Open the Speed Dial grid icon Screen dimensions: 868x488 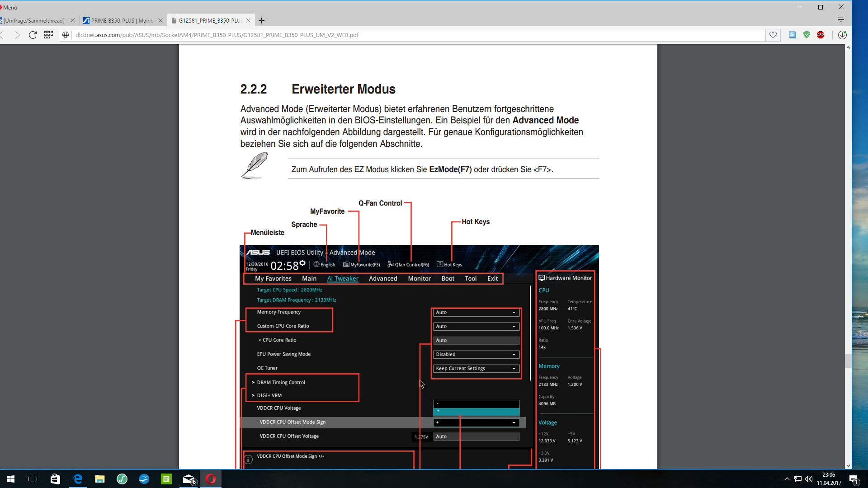48,35
